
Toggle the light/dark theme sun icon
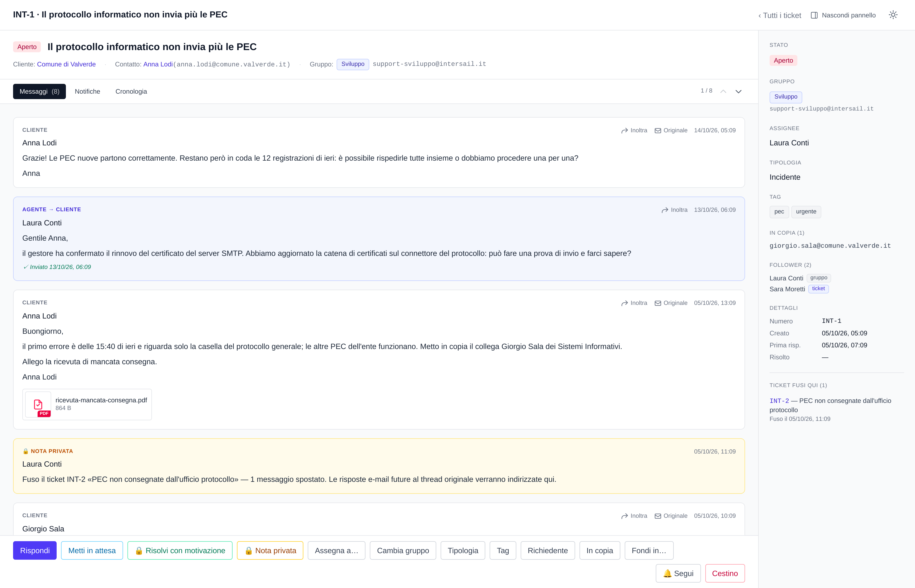click(893, 15)
